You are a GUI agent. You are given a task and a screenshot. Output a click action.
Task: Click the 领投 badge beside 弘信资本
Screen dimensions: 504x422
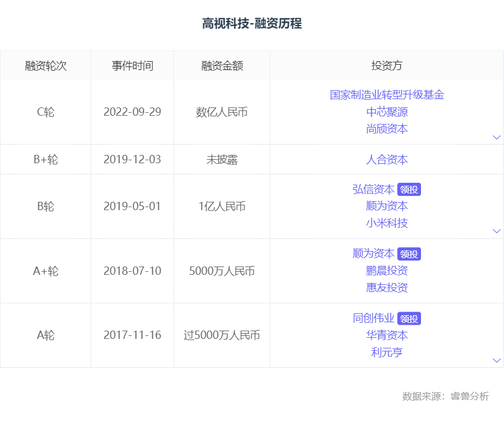(409, 189)
